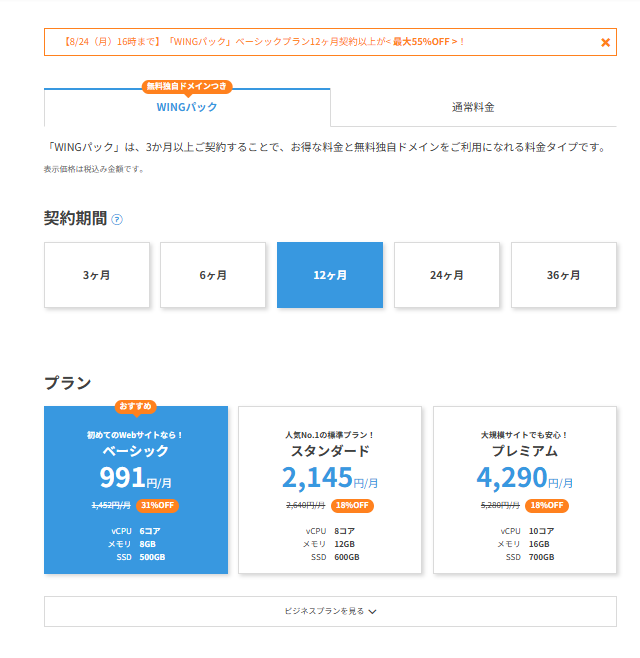Click the 2,145円/月 price text
This screenshot has width=640, height=658.
tap(330, 478)
